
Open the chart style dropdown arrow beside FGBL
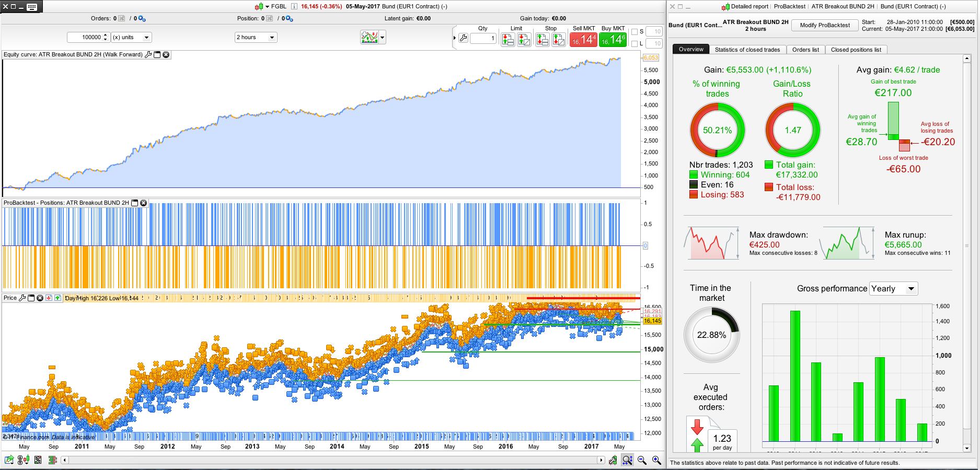tap(267, 7)
